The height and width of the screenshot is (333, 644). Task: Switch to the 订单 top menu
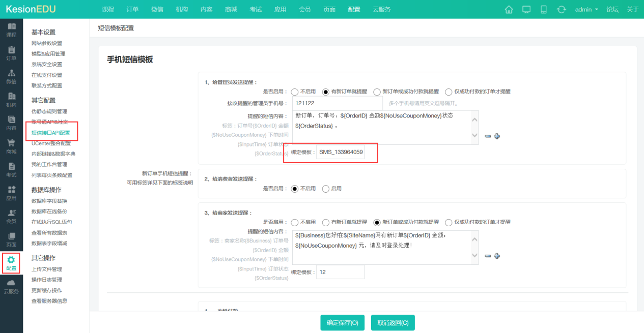click(x=132, y=9)
